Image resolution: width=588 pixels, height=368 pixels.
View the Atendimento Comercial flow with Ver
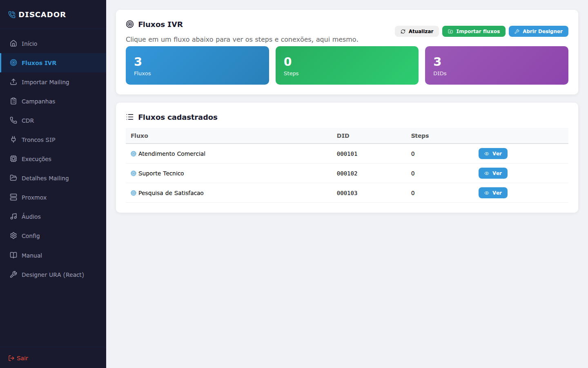(x=493, y=154)
